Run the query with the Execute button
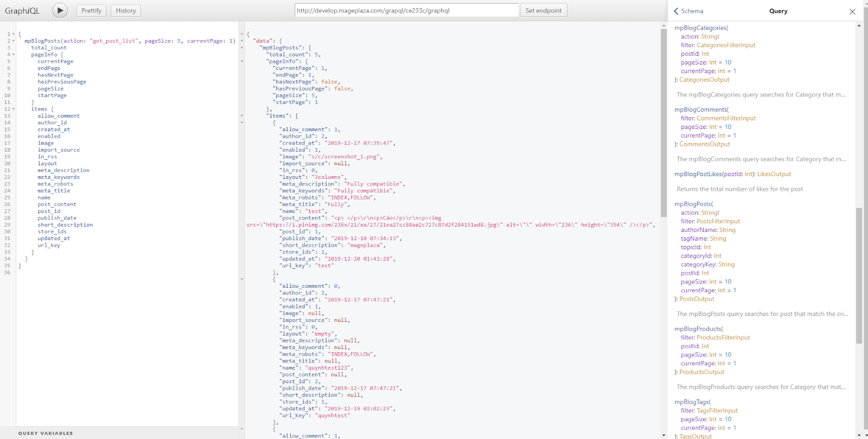The width and height of the screenshot is (868, 439). point(60,10)
